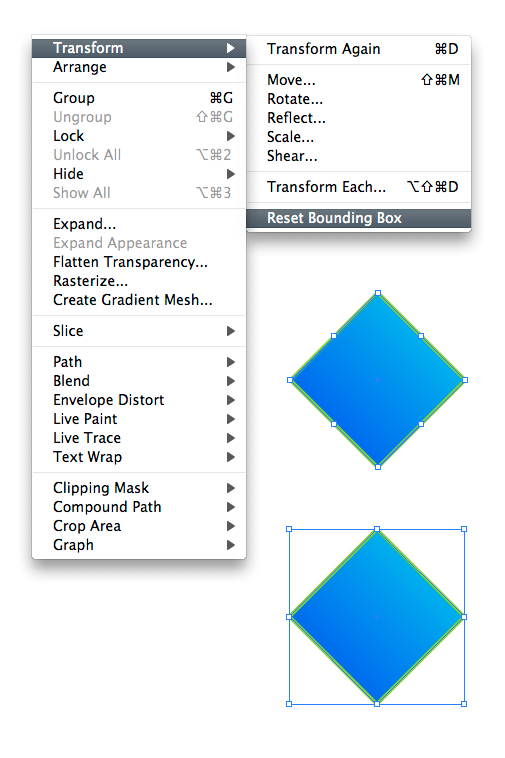Screen dimensions: 505x758
Task: Expand the Arrange submenu arrow
Action: [231, 67]
